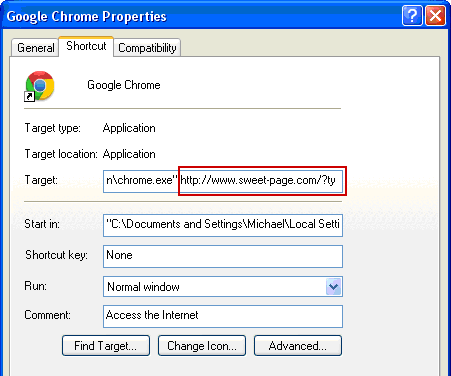Close the Google Chrome Properties dialog
Image resolution: width=451 pixels, height=376 pixels.
[x=435, y=15]
